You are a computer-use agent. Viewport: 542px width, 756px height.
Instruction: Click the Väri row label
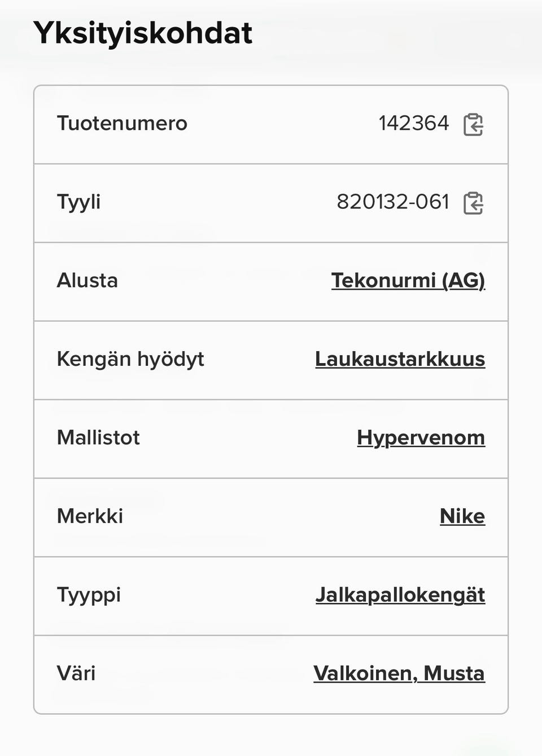click(76, 673)
